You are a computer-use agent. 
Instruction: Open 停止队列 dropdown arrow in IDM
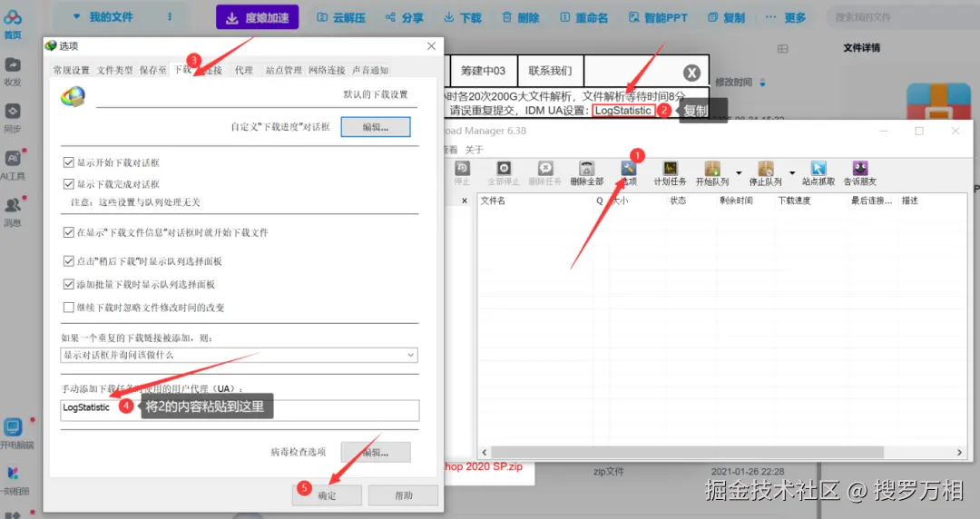coord(792,173)
